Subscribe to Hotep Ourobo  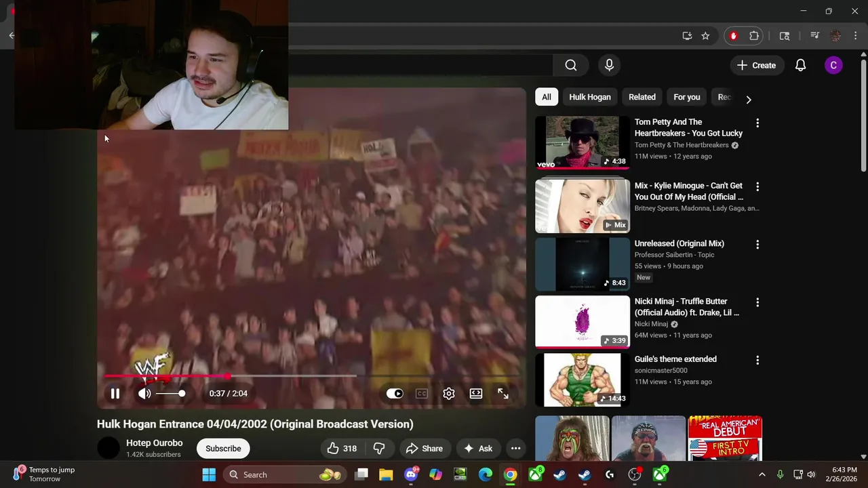[x=223, y=448]
